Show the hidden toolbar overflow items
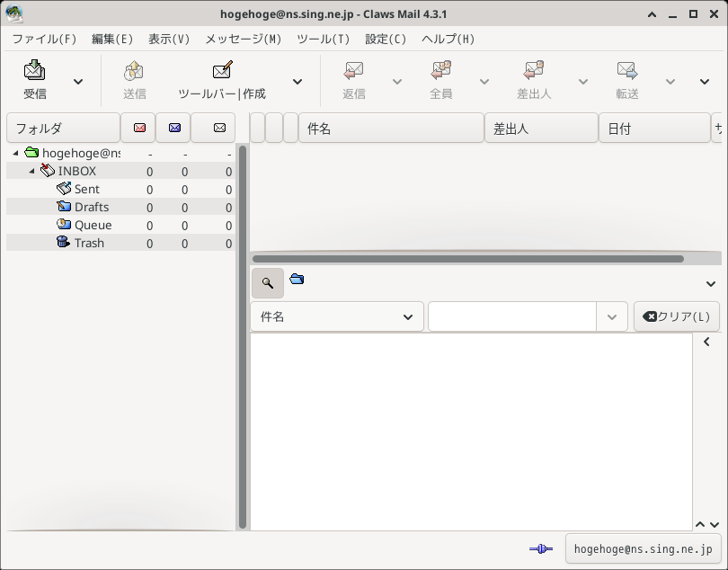The height and width of the screenshot is (570, 728). click(705, 82)
